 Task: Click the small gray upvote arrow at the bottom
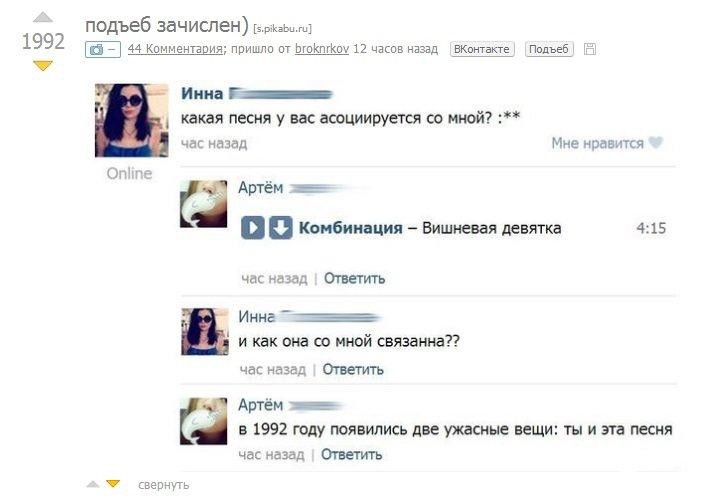pos(93,483)
